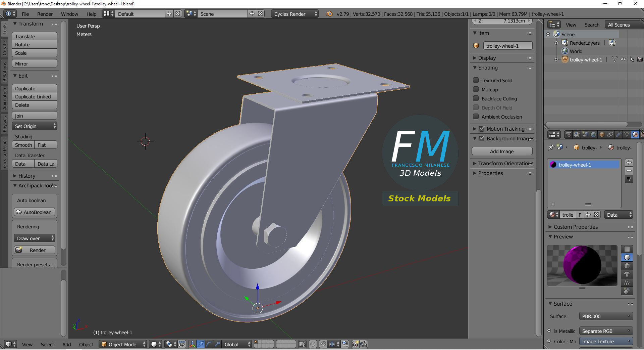This screenshot has height=350, width=644.
Task: Open the Draw over dropdown
Action: [x=35, y=238]
